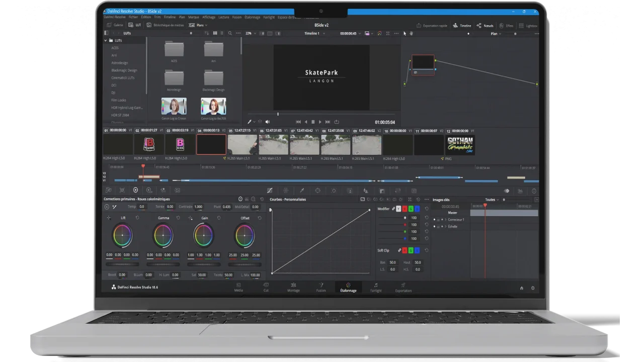Toggle the Y luminance curve channel
This screenshot has height=362, width=644.
398,209
